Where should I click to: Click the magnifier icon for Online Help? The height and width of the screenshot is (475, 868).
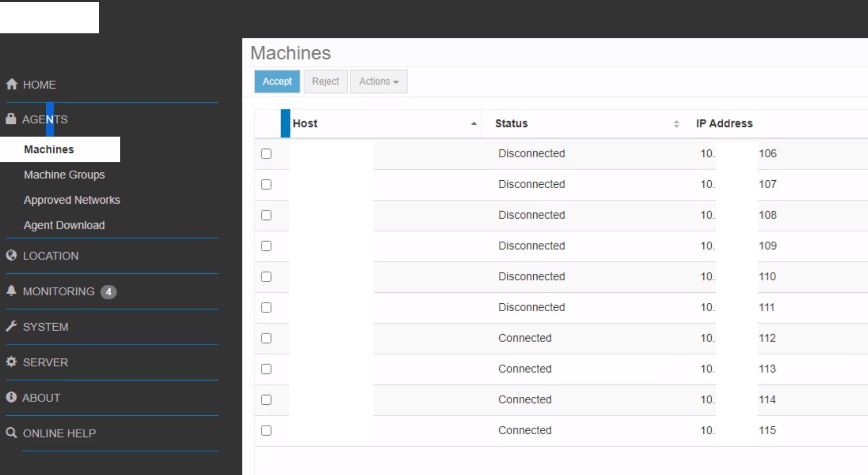coord(10,433)
